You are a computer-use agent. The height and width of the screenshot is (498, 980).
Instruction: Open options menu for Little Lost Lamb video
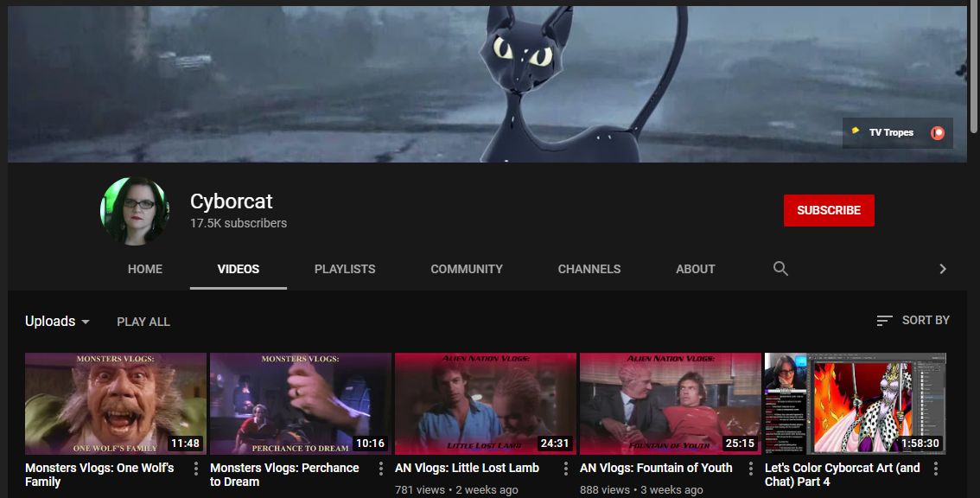click(x=566, y=468)
